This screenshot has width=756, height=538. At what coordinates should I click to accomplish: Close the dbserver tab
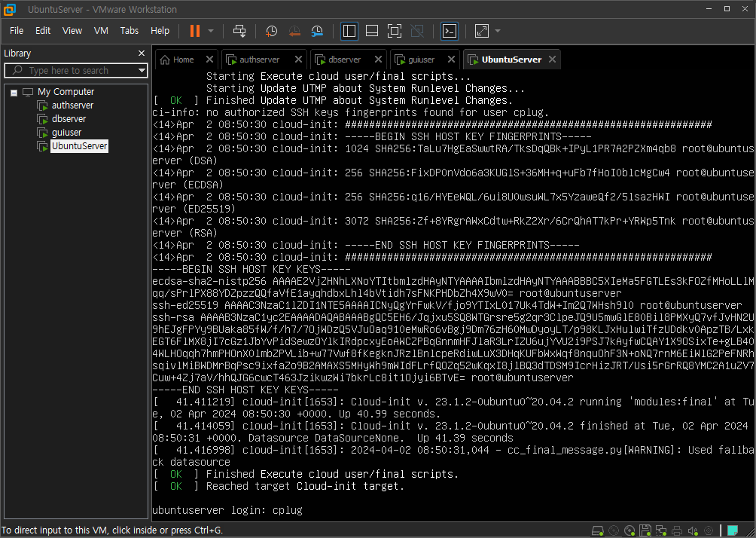(378, 60)
